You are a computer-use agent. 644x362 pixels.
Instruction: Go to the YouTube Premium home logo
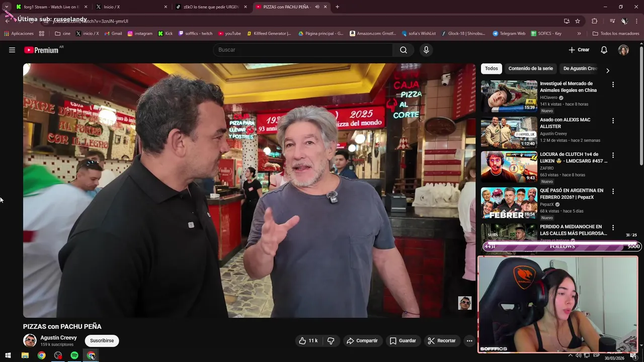[x=41, y=50]
